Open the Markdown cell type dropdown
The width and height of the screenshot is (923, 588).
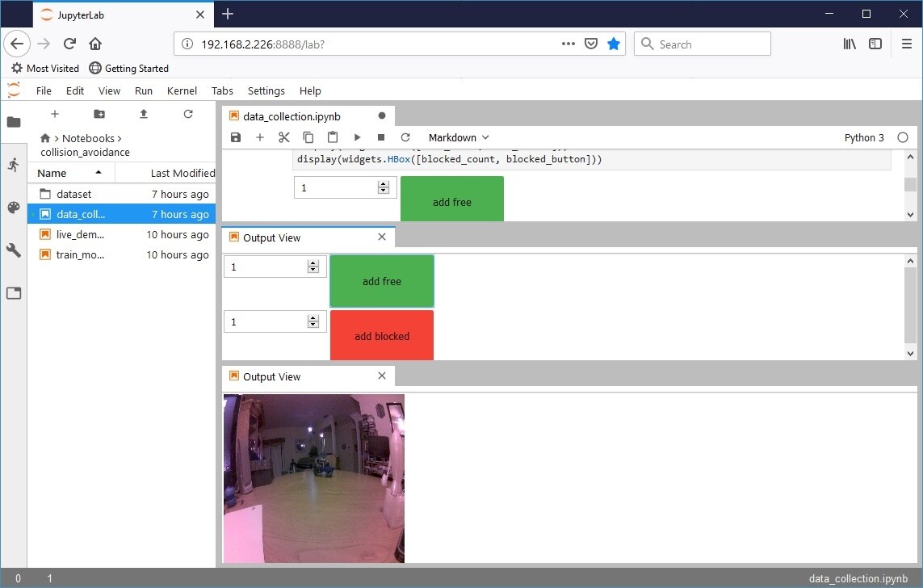coord(459,137)
